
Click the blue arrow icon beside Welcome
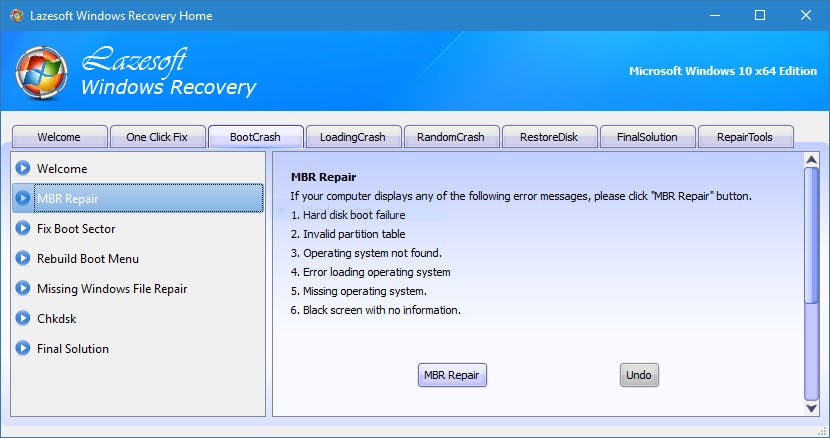click(x=23, y=168)
